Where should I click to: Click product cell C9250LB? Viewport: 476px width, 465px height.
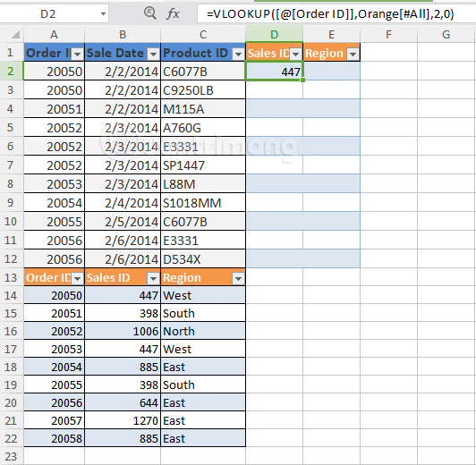tap(203, 90)
